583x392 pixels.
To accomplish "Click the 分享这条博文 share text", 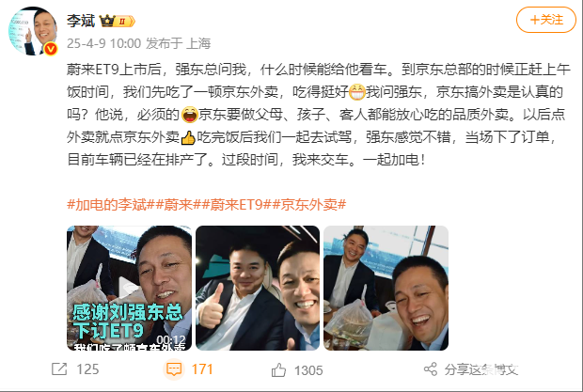I will [481, 369].
